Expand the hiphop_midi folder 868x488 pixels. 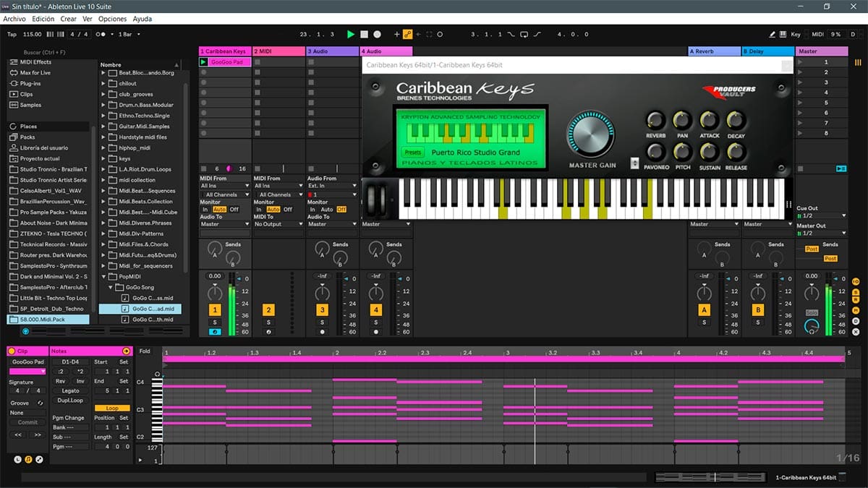(x=103, y=148)
